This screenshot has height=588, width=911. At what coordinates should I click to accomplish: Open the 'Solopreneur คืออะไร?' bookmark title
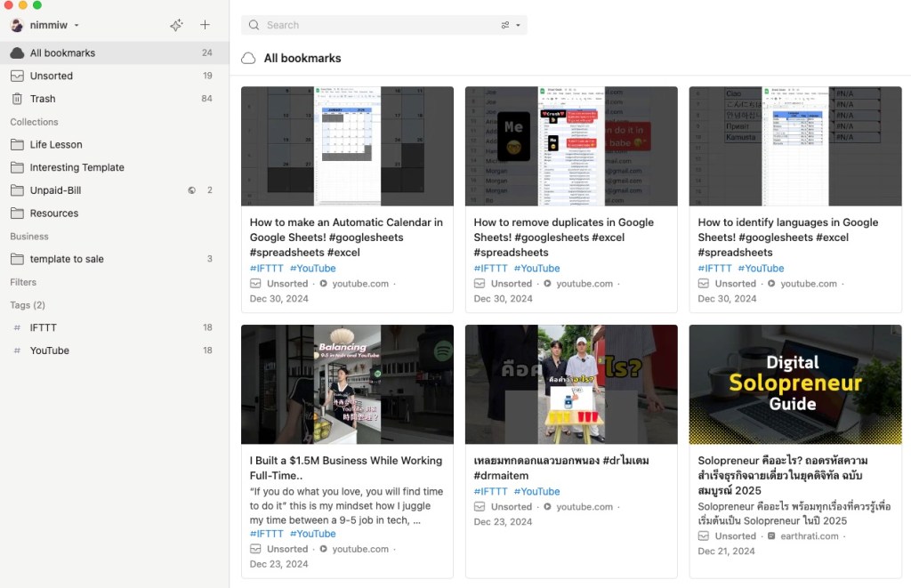point(783,475)
